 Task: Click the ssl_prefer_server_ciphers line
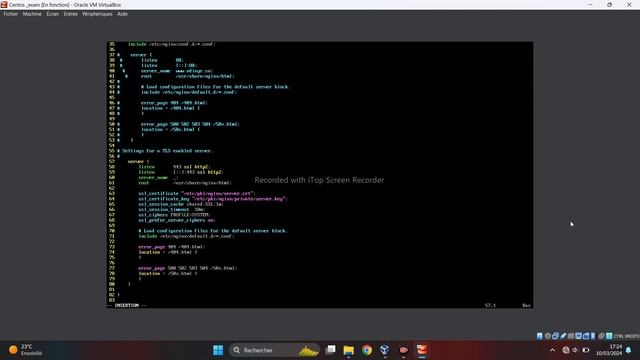(x=176, y=220)
